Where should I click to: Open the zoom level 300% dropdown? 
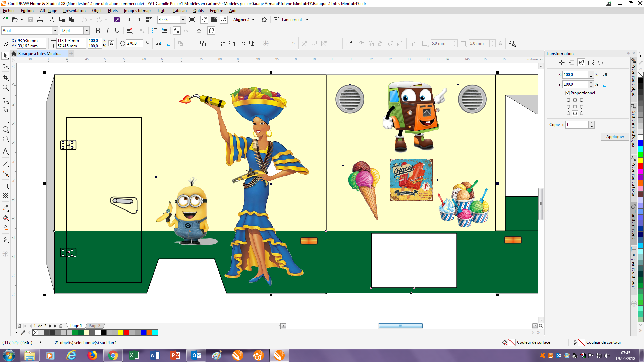[x=183, y=20]
